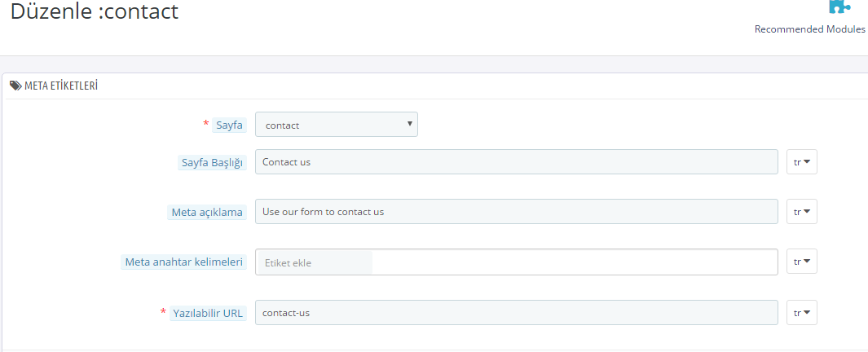Expand tr language dropdown for Sayfa Başlığı
Image resolution: width=868 pixels, height=352 pixels.
click(x=801, y=162)
